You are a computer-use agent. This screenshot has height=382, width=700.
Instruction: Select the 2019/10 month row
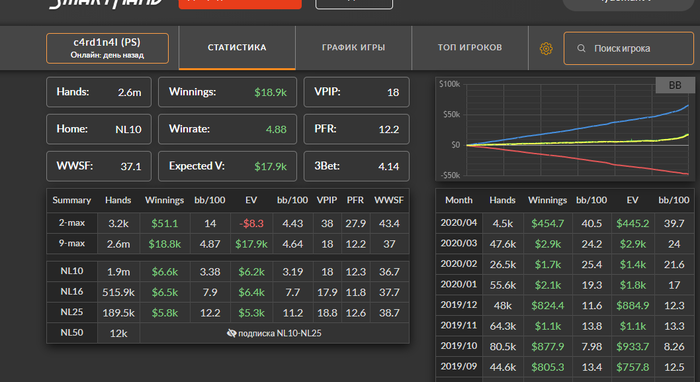click(565, 346)
